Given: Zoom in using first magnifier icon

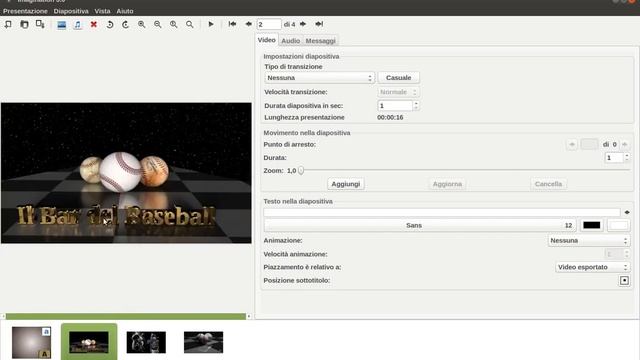Looking at the screenshot, I should point(142,25).
